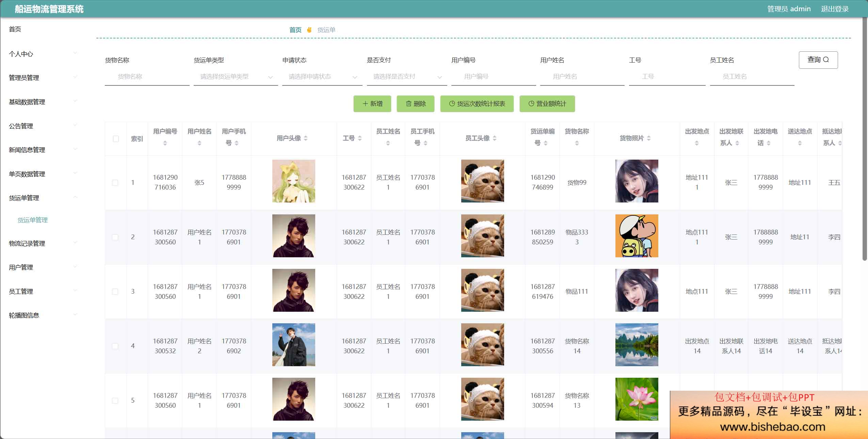Open the 货运次数统计报表 report

(477, 104)
